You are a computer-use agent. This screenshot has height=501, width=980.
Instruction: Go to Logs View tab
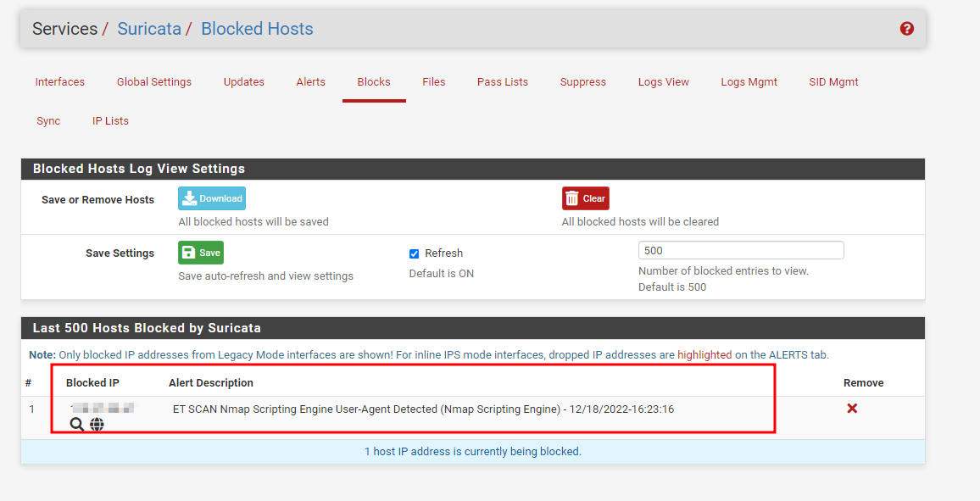(663, 82)
